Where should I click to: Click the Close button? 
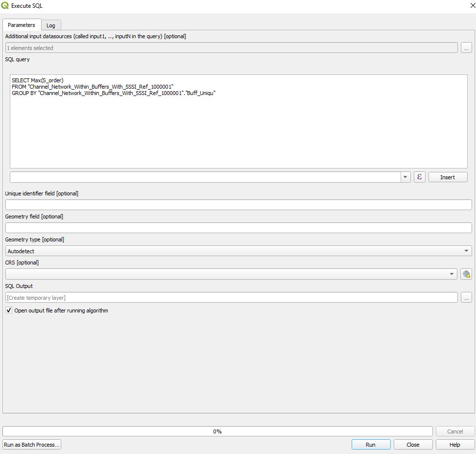pyautogui.click(x=413, y=445)
